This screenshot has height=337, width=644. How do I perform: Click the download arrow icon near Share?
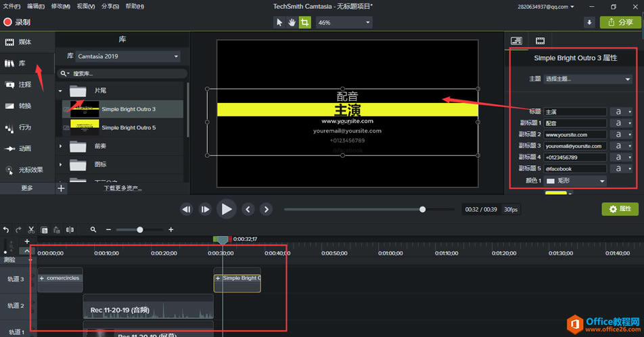point(589,22)
